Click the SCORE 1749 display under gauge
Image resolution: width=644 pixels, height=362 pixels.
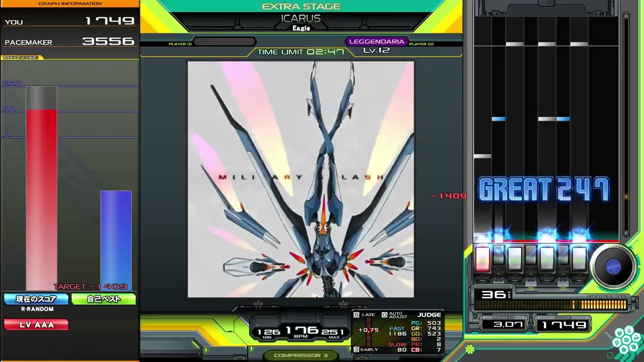pos(564,324)
